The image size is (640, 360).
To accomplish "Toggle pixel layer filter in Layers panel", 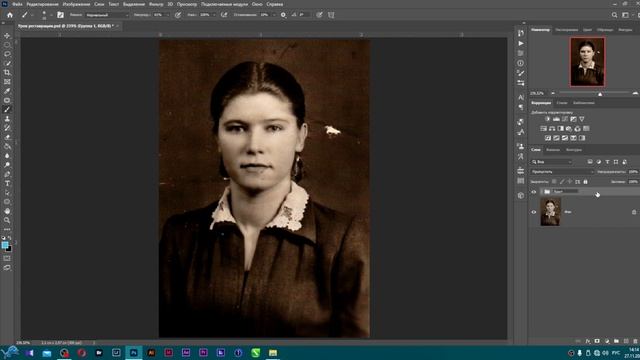I will pos(590,162).
